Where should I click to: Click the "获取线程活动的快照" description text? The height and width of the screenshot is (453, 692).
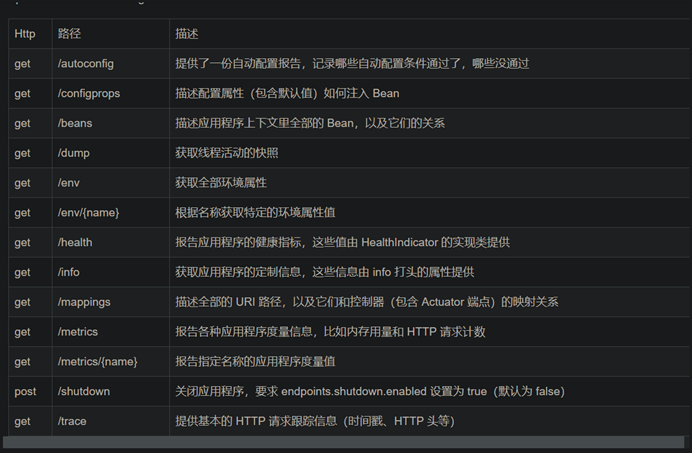[x=227, y=153]
